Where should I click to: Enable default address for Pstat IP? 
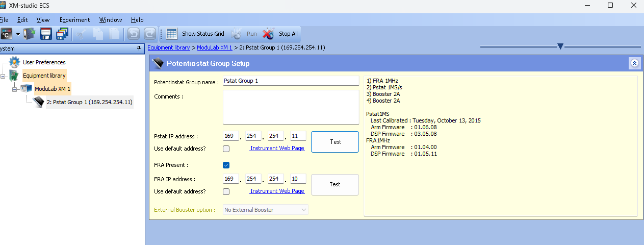[x=226, y=149]
